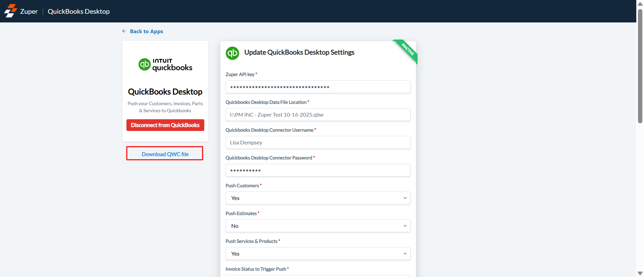Open the Push Estimates dropdown
The image size is (644, 277).
(318, 226)
